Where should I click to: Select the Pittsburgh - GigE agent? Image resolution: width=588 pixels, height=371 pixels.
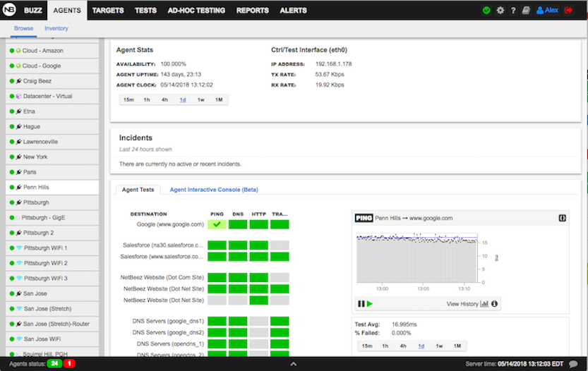click(x=52, y=218)
